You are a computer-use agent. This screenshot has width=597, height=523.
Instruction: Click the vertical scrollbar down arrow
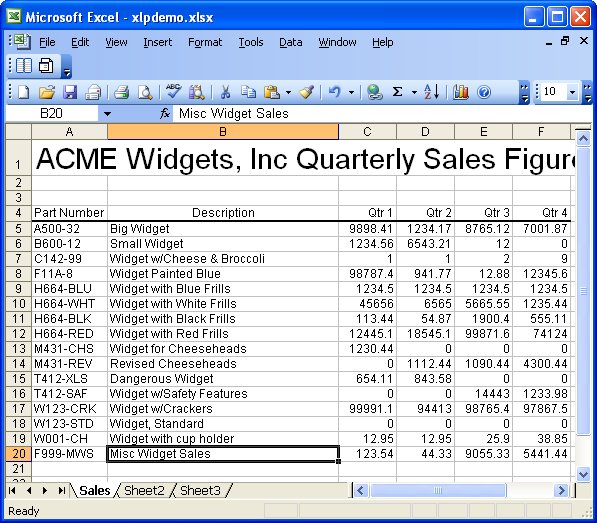(x=583, y=474)
